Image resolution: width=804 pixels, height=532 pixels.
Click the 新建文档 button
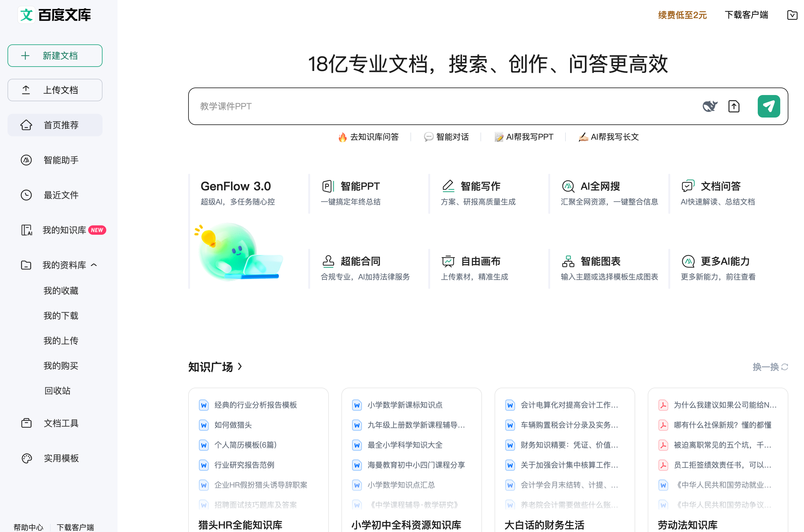pyautogui.click(x=55, y=55)
